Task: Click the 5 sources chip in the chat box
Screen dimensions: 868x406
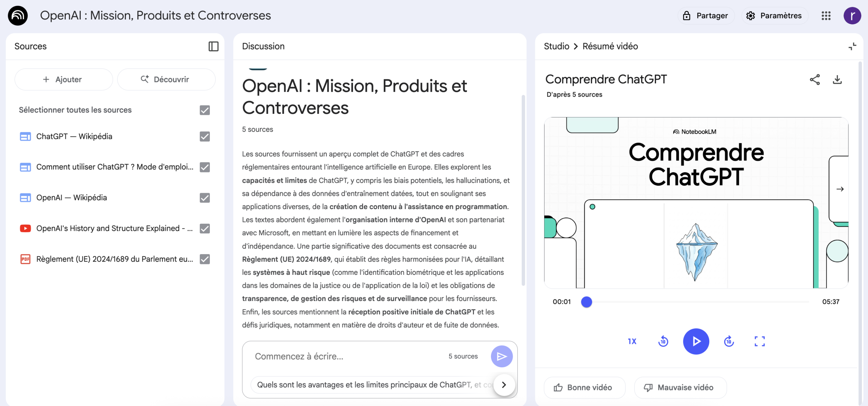Action: pyautogui.click(x=463, y=356)
